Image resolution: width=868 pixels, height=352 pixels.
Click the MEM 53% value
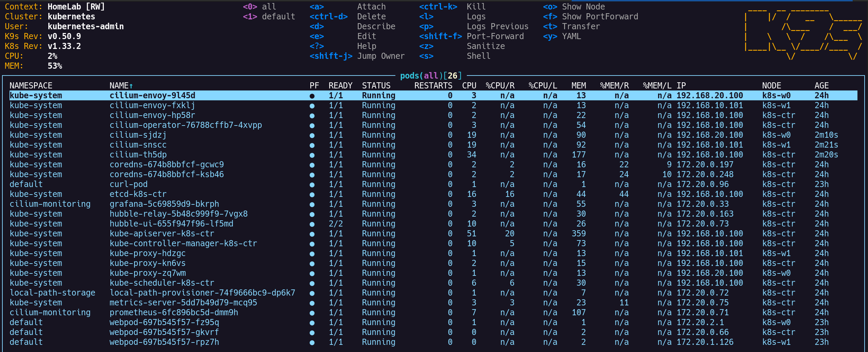[55, 66]
